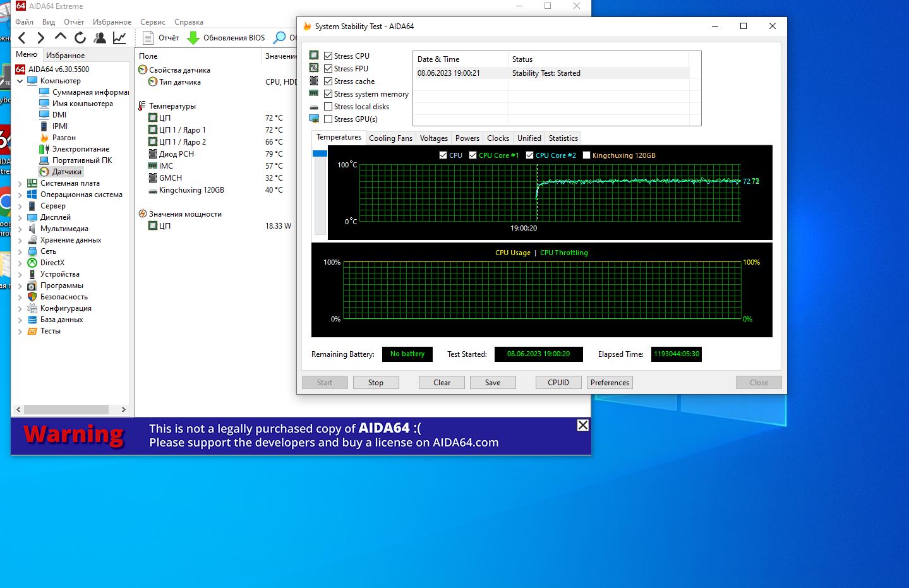Disable the Stress CPU checkbox
Screen dimensions: 909x588
coord(328,56)
